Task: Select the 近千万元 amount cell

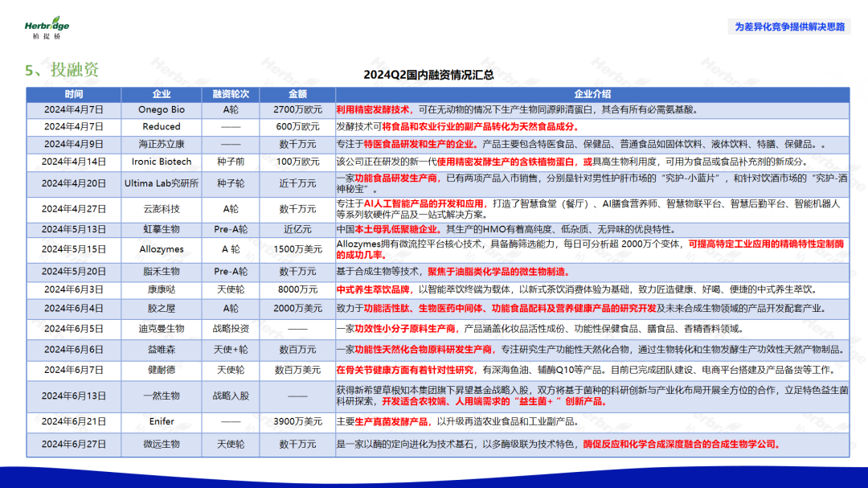Action: tap(297, 183)
